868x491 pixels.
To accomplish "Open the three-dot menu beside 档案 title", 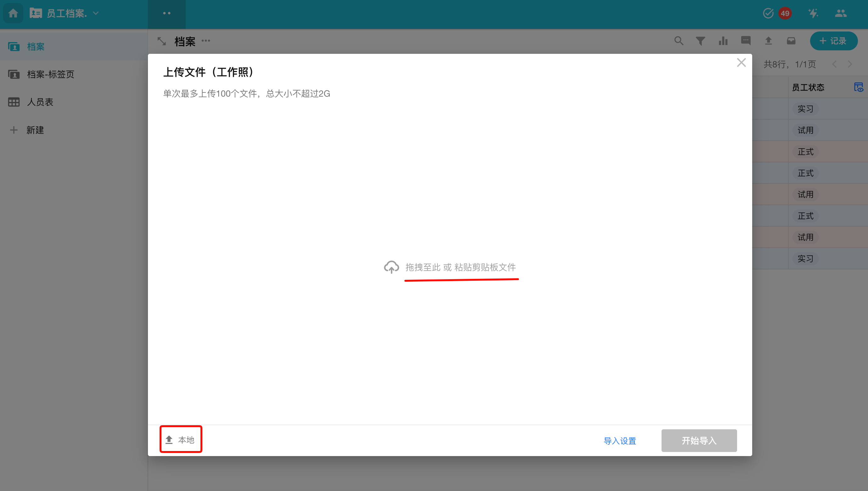I will (x=206, y=41).
